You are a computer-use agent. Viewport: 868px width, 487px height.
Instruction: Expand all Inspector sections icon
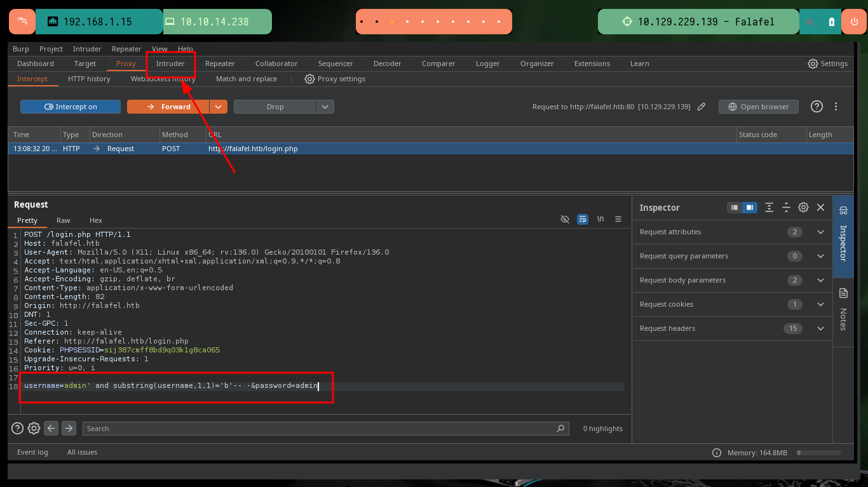770,208
